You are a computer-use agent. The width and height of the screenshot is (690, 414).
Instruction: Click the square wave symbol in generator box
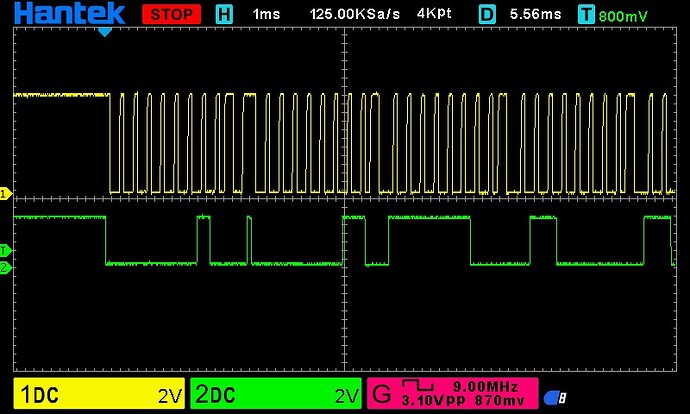pos(418,385)
